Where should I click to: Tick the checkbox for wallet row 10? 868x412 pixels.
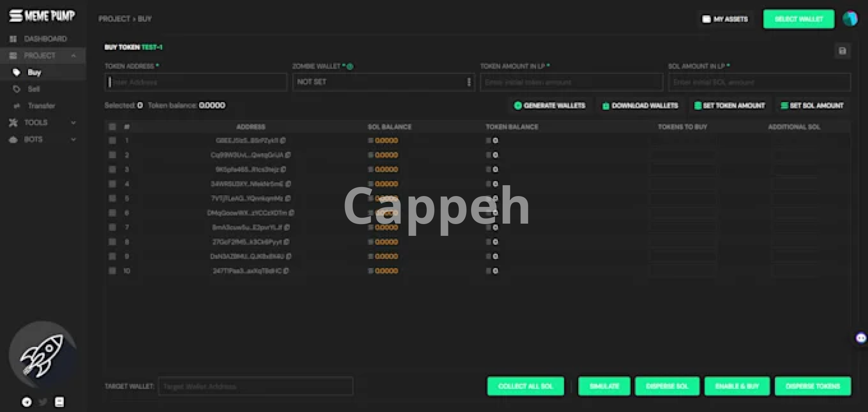[112, 271]
